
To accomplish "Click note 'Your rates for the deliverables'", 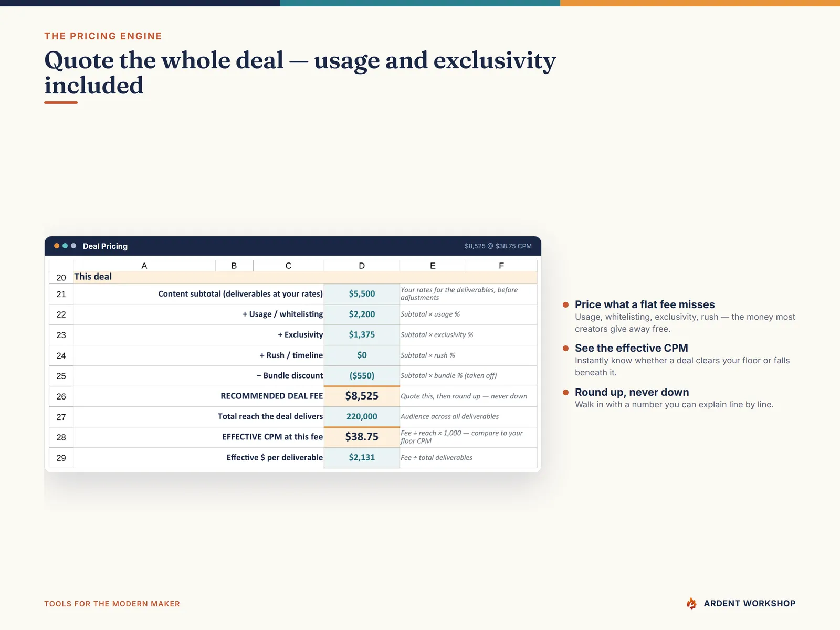I will [459, 293].
